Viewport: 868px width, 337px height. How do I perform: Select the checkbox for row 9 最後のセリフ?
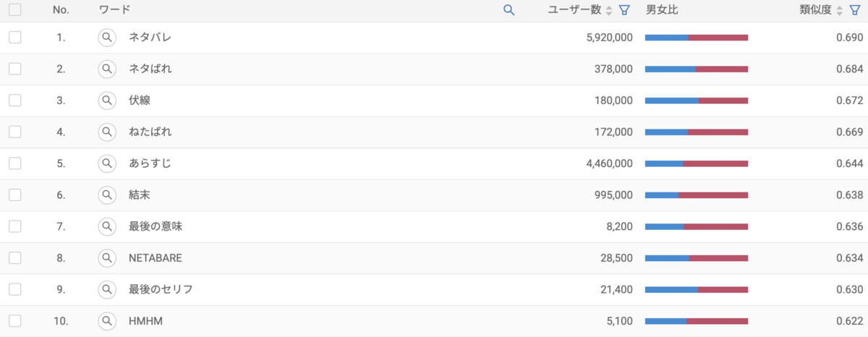click(15, 289)
